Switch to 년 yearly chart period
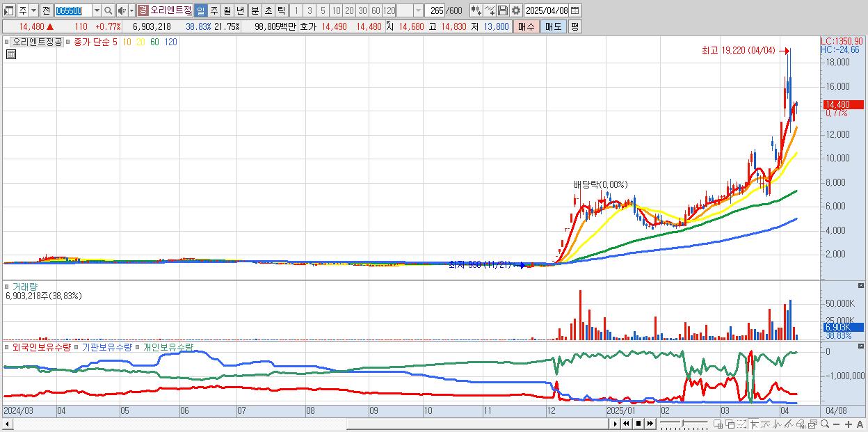Screen dimensions: 868x432 [x=240, y=10]
